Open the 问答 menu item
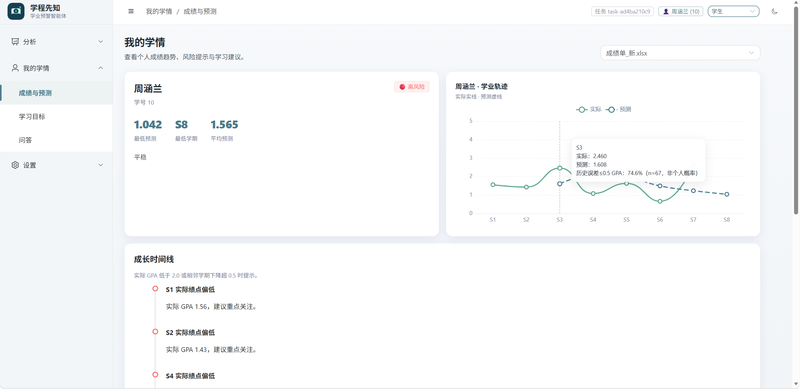Viewport: 800px width, 389px height. [56, 140]
